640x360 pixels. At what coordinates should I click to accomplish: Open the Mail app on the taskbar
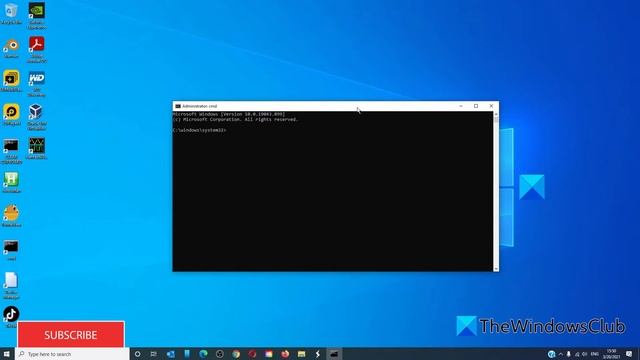tap(170, 354)
